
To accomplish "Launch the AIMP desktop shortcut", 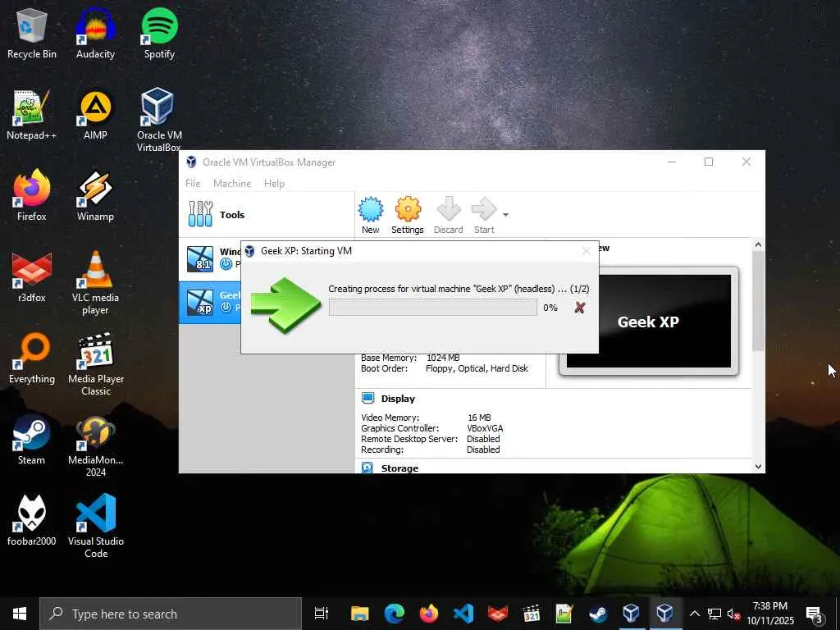I will (x=95, y=115).
